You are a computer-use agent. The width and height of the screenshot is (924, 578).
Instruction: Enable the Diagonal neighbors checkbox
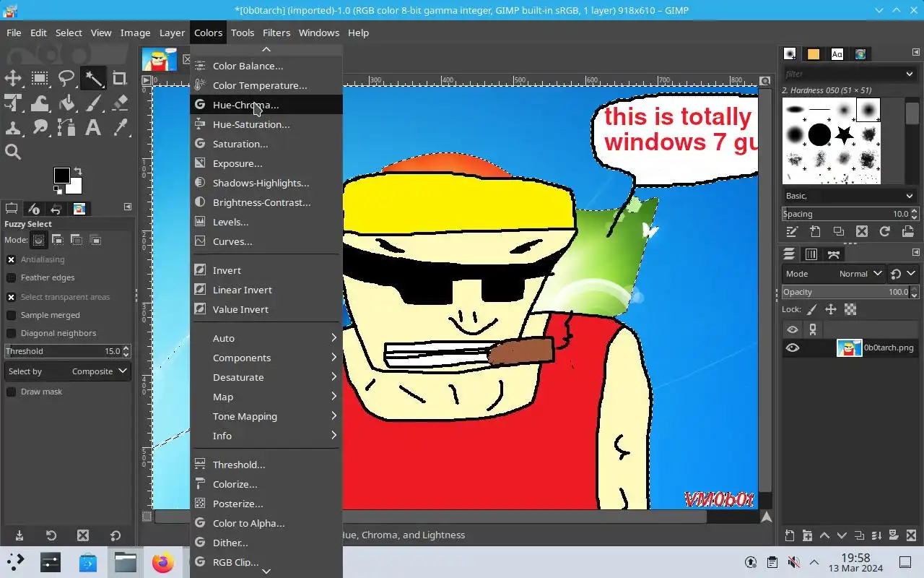(11, 333)
